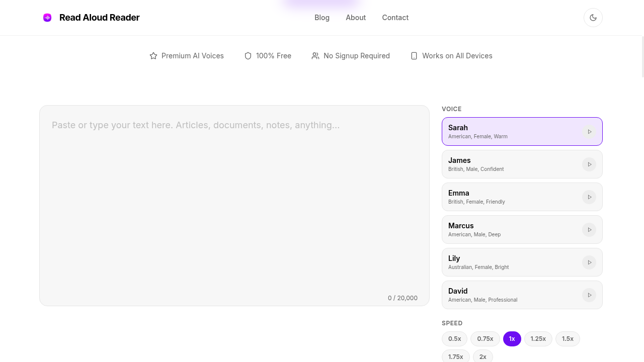
Task: Set playback speed to 1.25x
Action: 538,339
